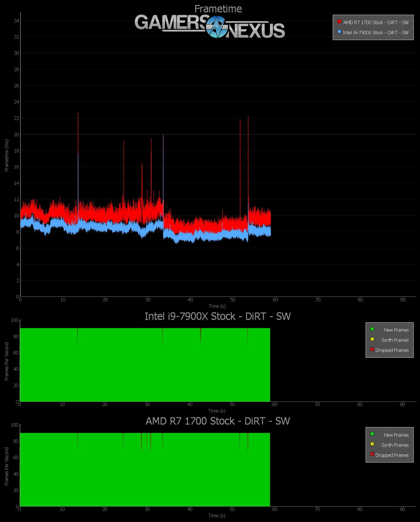Click the 'Intel i9-7900X Stock - DiRT - SW' chart title
The height and width of the screenshot is (522, 420).
point(217,316)
